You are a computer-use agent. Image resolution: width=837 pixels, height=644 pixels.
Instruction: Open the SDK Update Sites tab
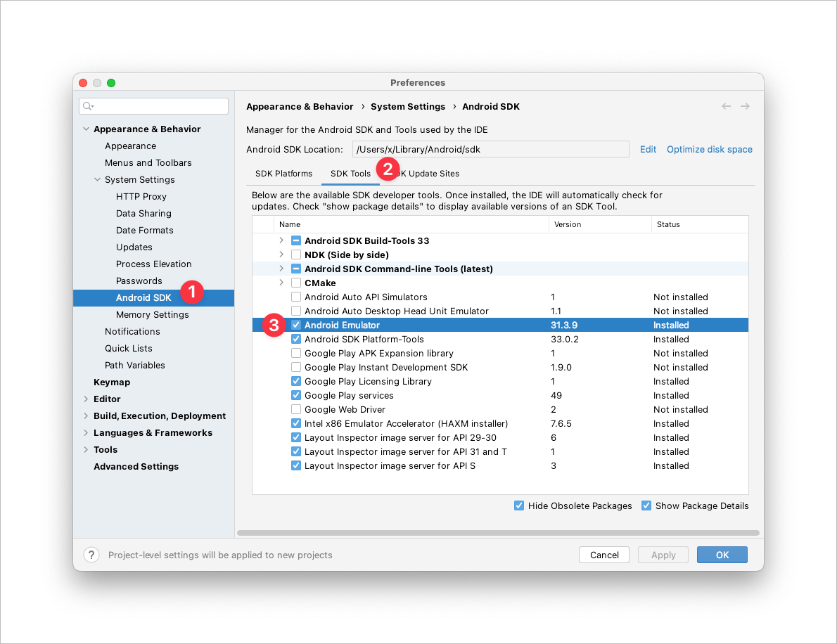(427, 174)
